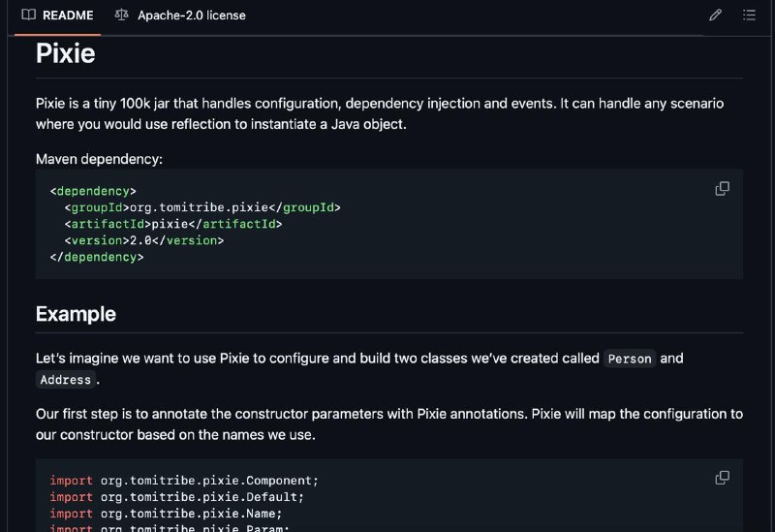Click import org.tomitribe.pixie.Default line
The height and width of the screenshot is (532, 775).
(176, 497)
